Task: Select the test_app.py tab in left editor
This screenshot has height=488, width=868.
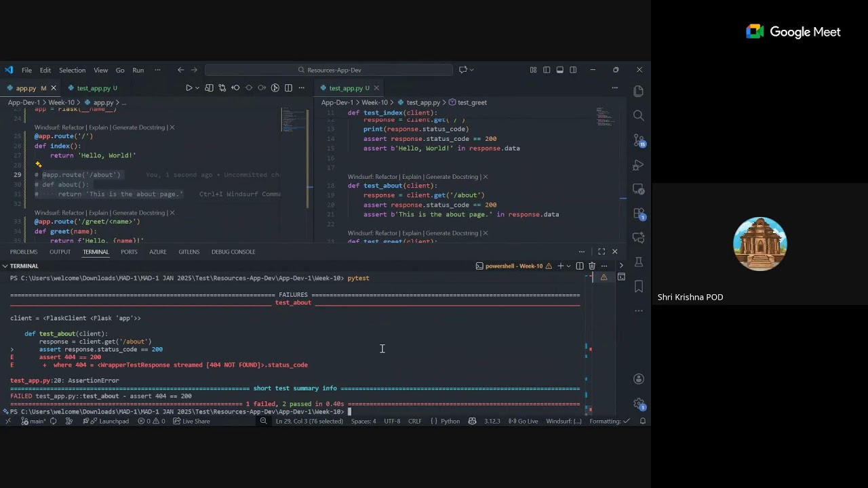Action: click(92, 88)
